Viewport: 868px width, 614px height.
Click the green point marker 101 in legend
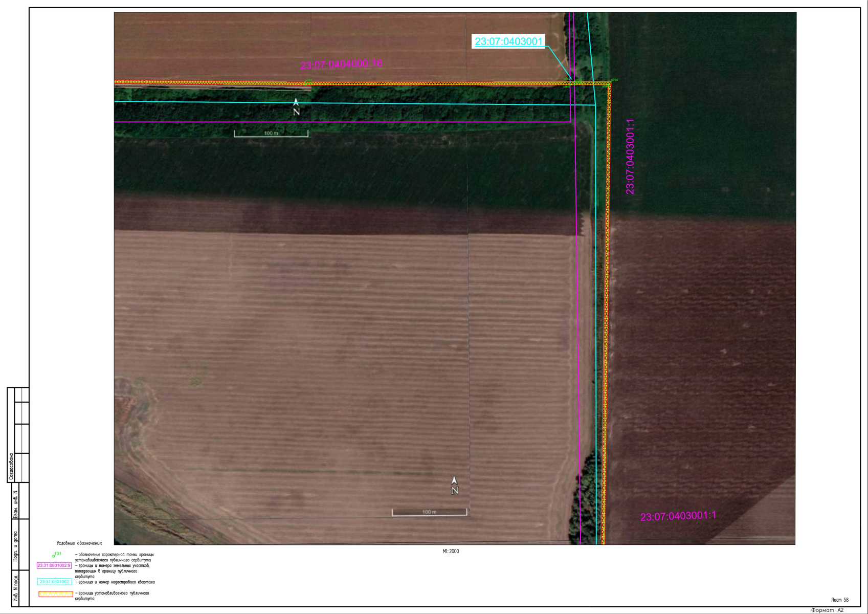click(54, 555)
